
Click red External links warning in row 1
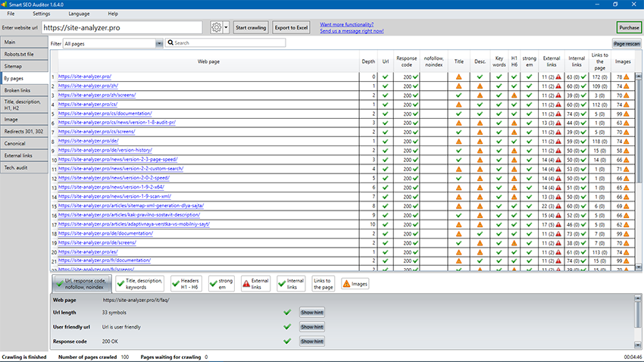[x=558, y=76]
